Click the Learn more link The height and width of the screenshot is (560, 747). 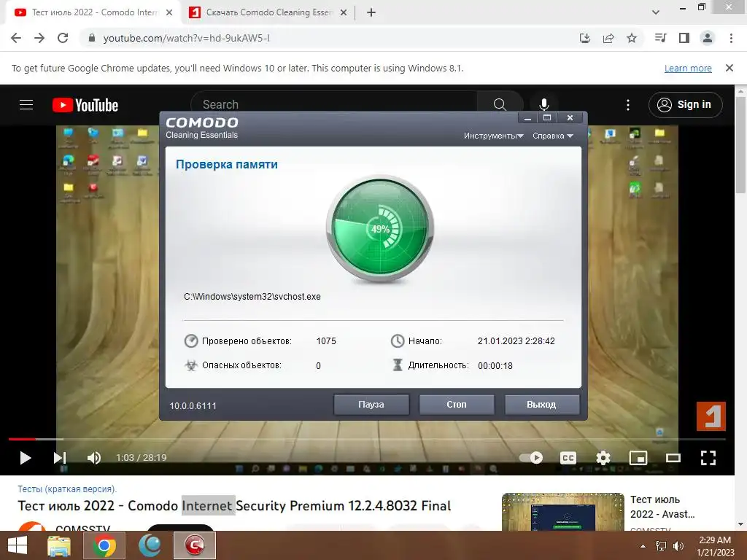[688, 68]
